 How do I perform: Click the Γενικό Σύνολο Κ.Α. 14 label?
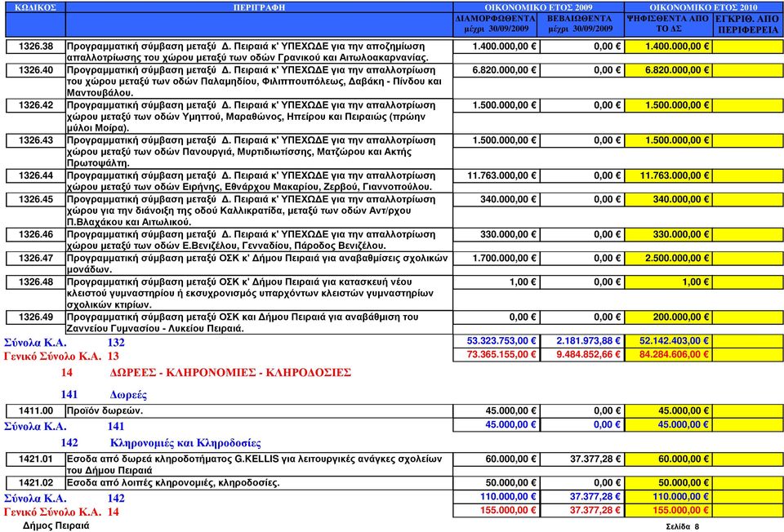click(61, 512)
